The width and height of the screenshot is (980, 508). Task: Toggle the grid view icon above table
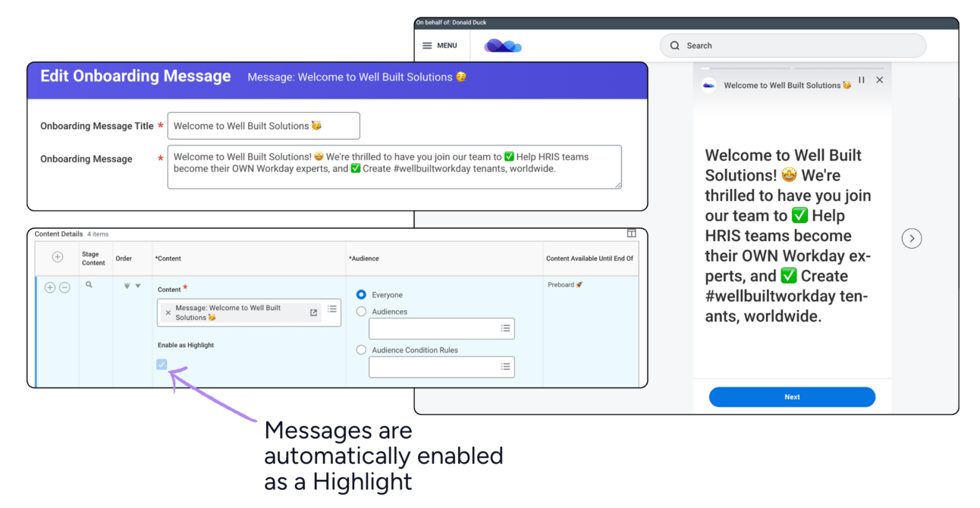632,234
